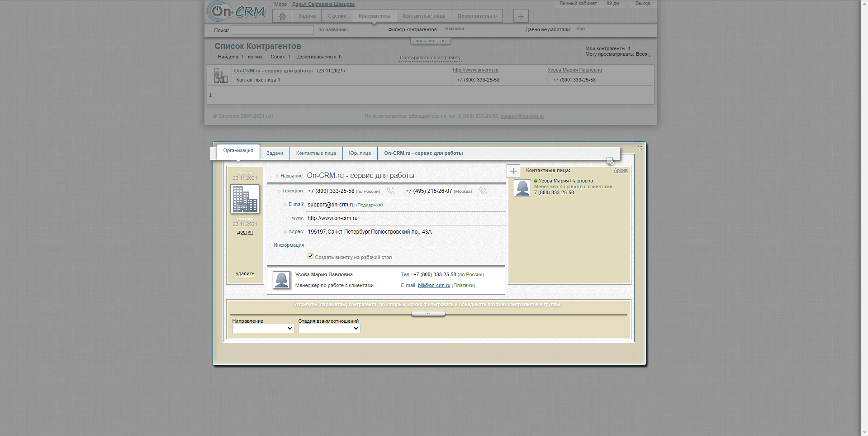868x436 pixels.
Task: Click http://www.on-crm.ru value in card
Action: tap(332, 218)
